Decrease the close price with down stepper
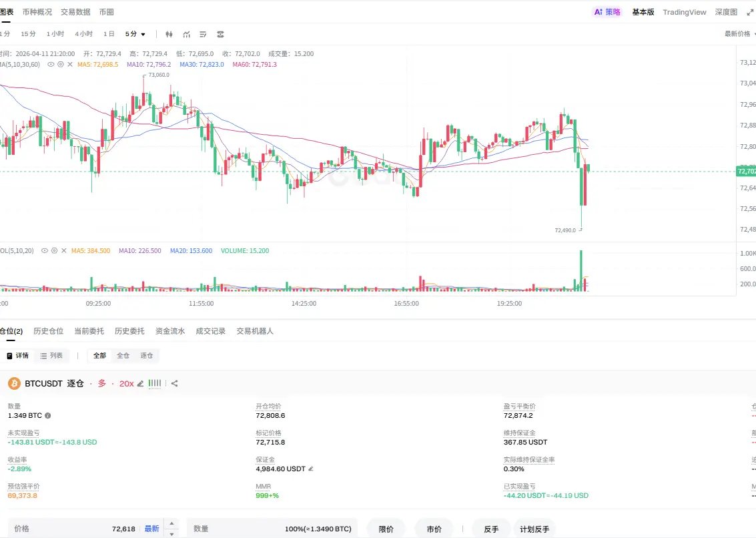 [171, 533]
